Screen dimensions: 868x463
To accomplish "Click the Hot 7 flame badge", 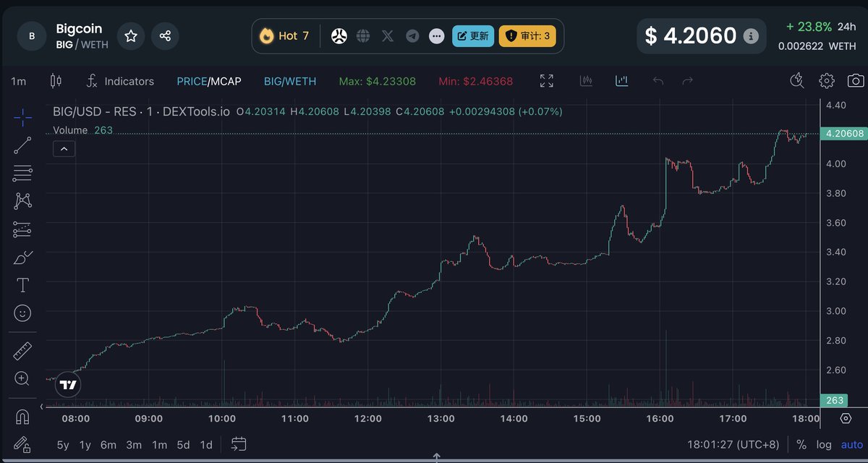I will coord(284,35).
